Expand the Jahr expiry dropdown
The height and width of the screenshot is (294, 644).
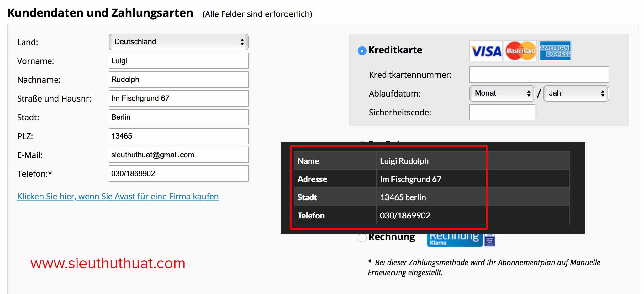tap(576, 93)
